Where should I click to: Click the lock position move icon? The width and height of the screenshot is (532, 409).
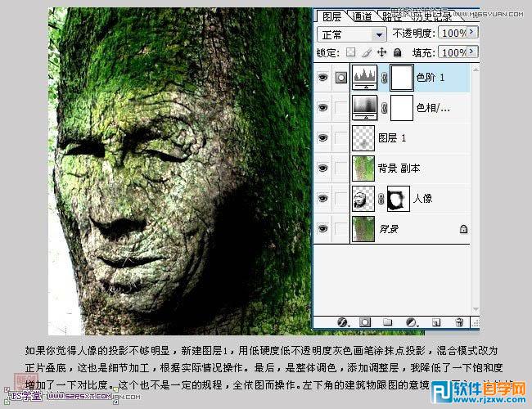tap(381, 52)
